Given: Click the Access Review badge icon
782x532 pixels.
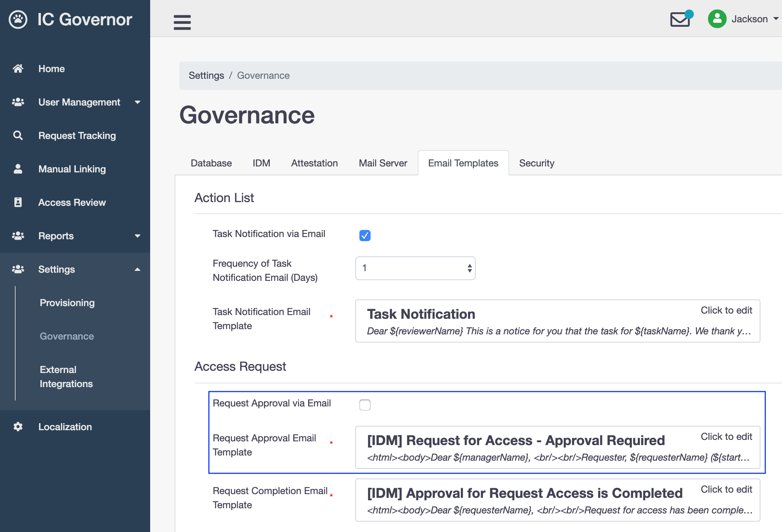Looking at the screenshot, I should point(18,202).
